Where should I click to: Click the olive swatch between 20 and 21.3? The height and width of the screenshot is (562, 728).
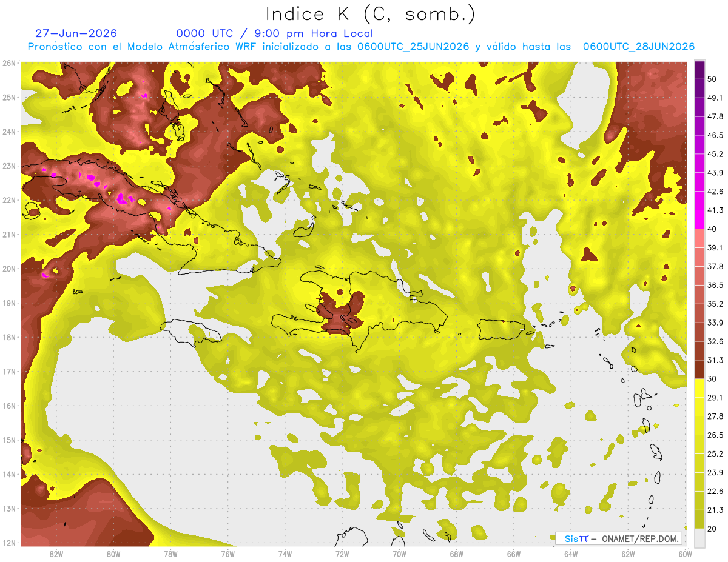[x=699, y=519]
